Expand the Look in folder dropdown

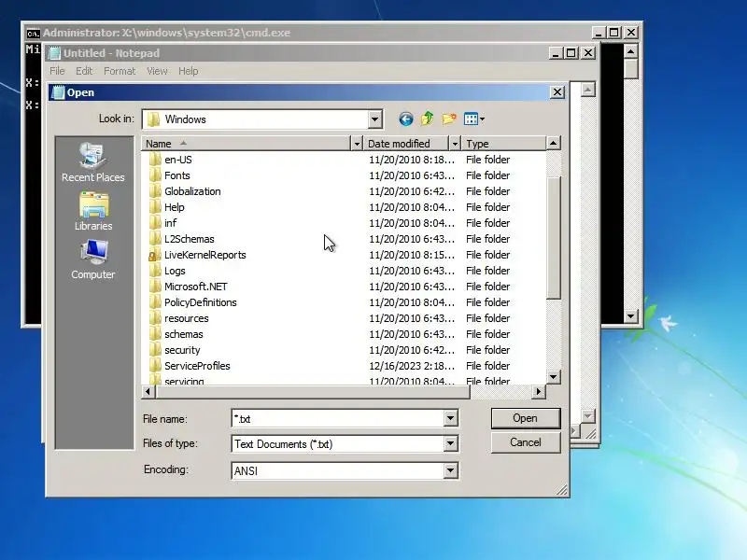click(375, 119)
